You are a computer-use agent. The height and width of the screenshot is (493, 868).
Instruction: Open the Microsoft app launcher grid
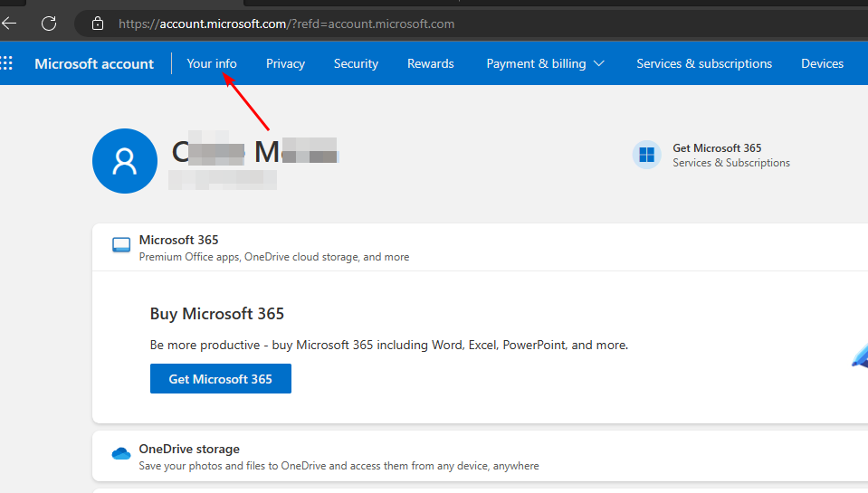point(7,63)
